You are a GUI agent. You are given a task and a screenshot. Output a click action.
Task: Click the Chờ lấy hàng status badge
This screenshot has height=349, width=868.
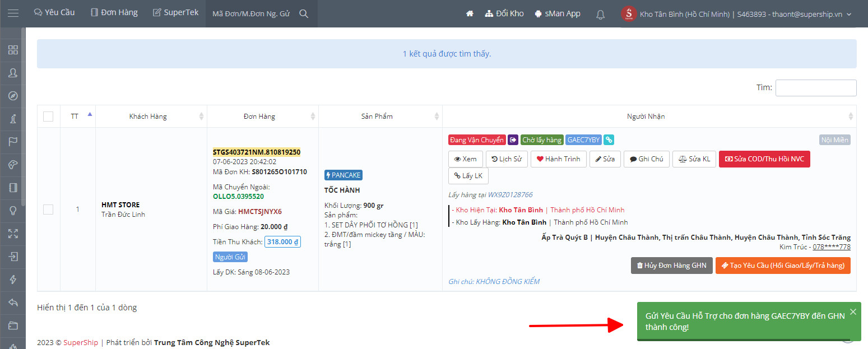542,140
